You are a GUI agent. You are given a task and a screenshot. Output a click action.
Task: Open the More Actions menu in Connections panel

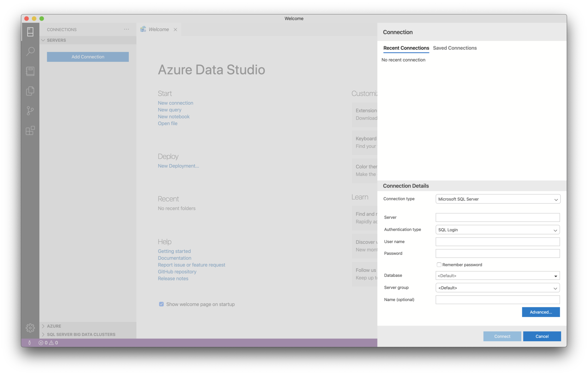click(127, 29)
